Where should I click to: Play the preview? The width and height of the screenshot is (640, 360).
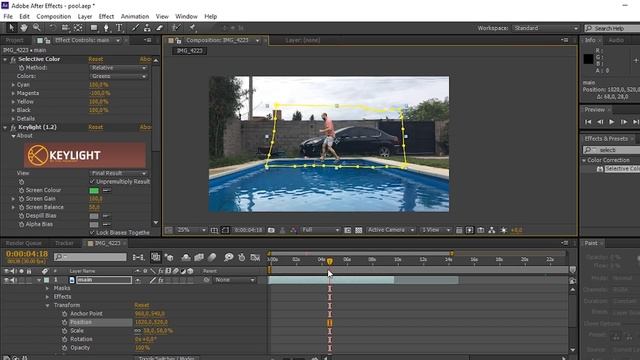click(611, 122)
